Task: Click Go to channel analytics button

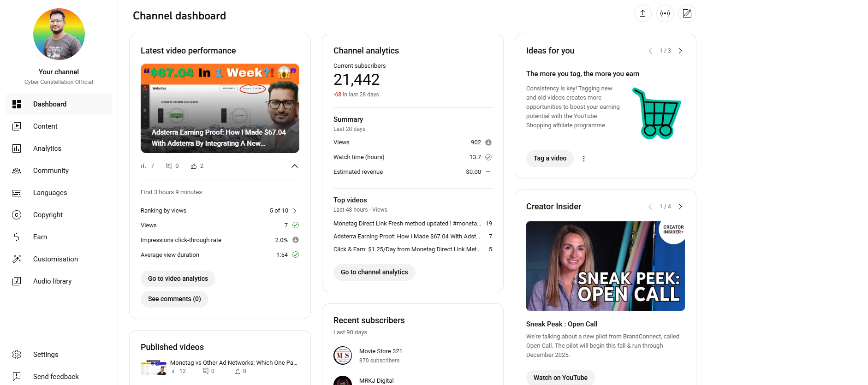Action: pyautogui.click(x=374, y=272)
